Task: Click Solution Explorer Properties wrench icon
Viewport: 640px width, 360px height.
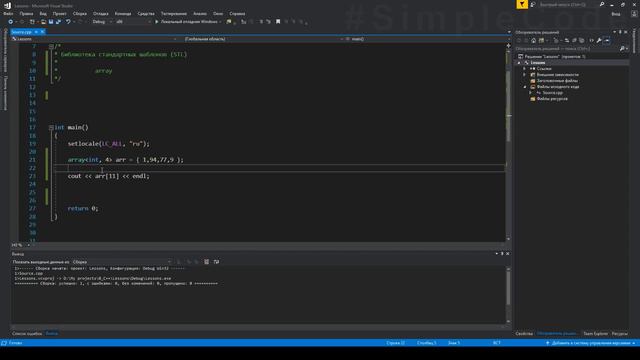Action: pyautogui.click(x=599, y=40)
